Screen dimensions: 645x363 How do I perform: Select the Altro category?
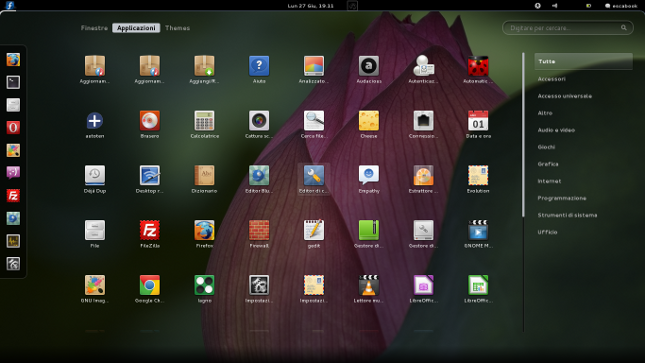(x=545, y=113)
